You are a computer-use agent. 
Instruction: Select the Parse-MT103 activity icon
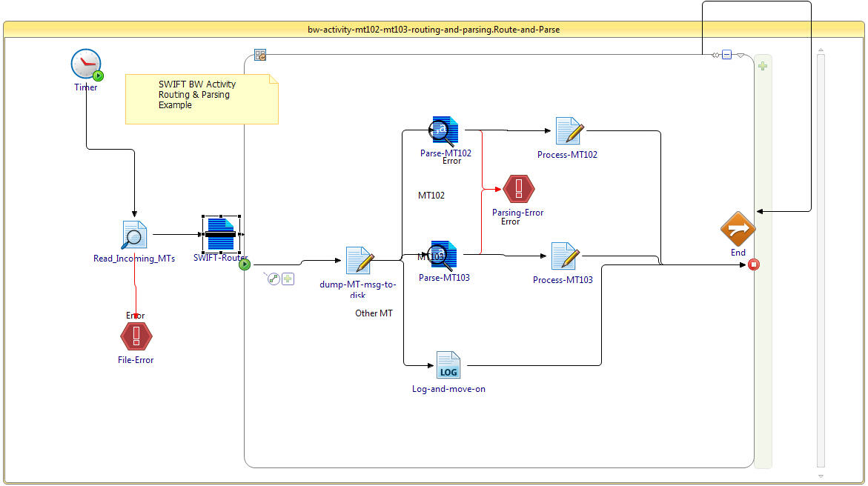[x=443, y=255]
